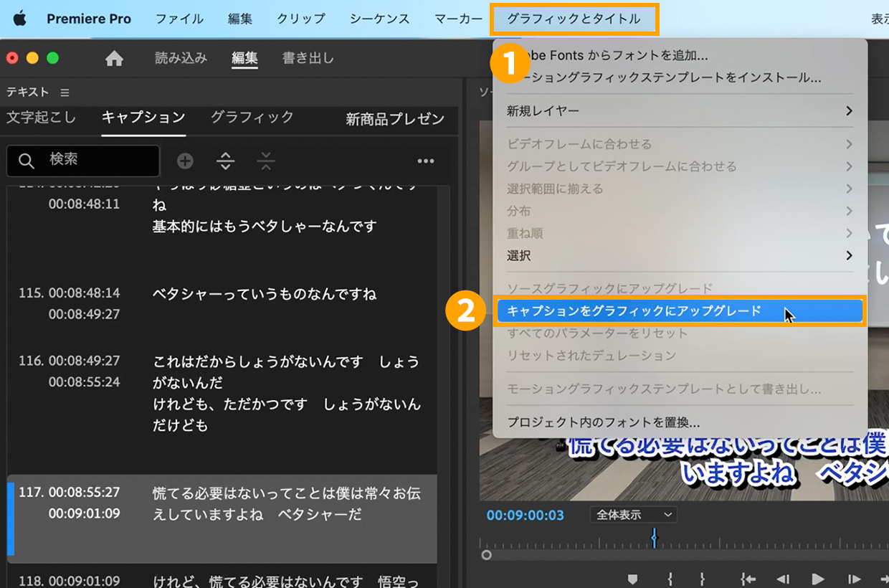
Task: Click the merge captions icon
Action: point(266,161)
